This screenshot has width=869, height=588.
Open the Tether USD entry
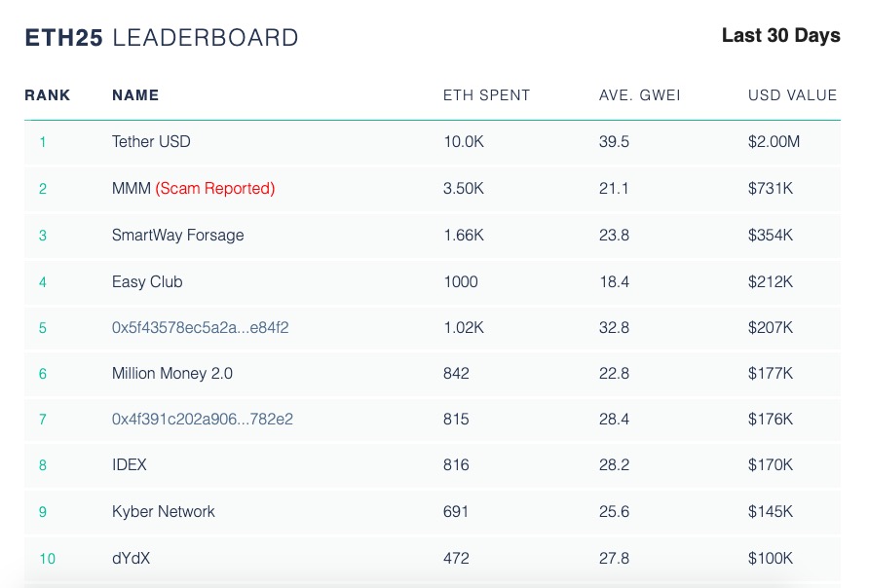(151, 142)
